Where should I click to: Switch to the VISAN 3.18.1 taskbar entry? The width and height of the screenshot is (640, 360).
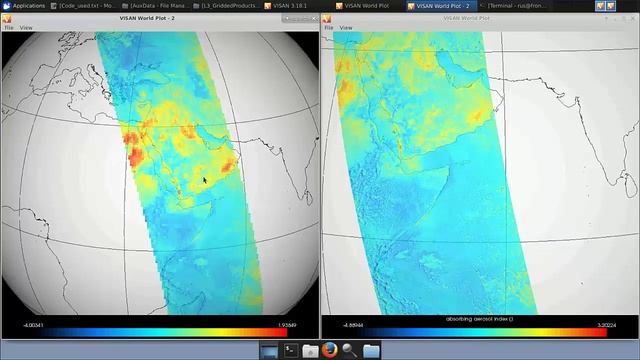point(286,6)
